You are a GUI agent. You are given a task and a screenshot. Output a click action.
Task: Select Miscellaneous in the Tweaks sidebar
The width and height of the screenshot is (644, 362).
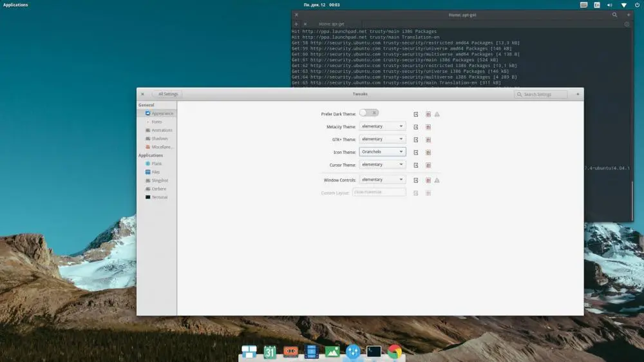click(x=157, y=147)
